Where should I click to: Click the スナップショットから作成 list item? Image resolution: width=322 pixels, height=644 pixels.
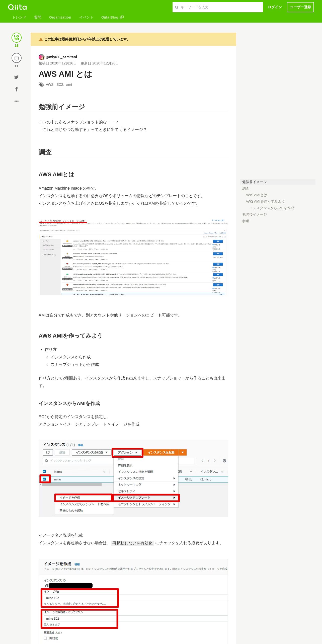coord(75,364)
